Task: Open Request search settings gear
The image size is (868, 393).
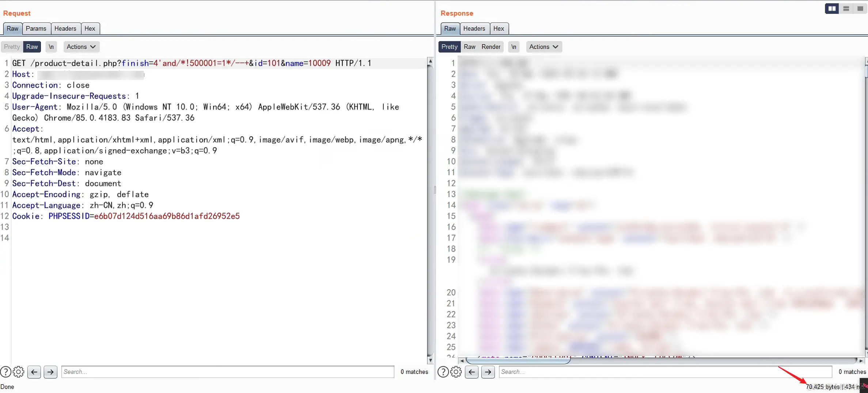Action: click(19, 372)
